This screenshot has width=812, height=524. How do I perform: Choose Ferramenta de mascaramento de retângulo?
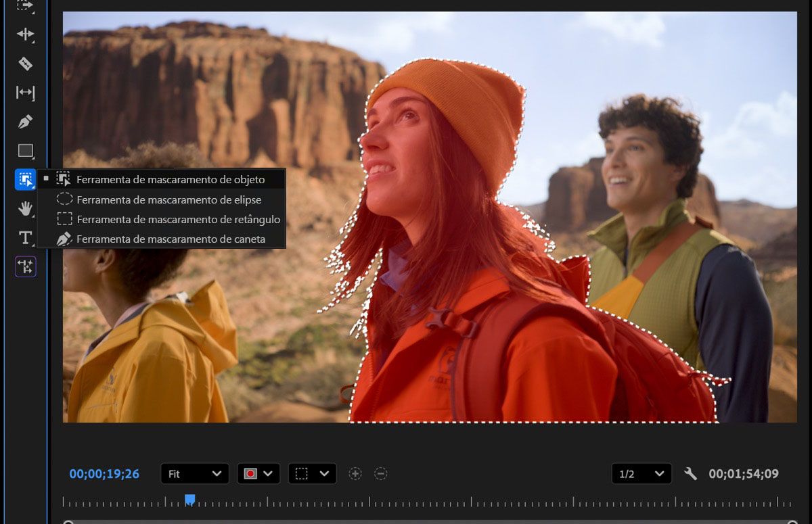pos(161,219)
